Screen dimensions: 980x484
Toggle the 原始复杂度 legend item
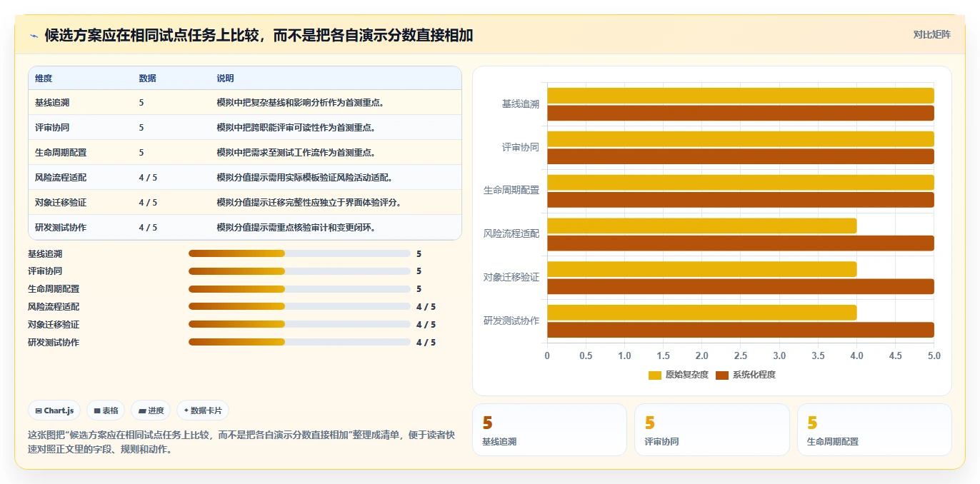click(x=678, y=375)
